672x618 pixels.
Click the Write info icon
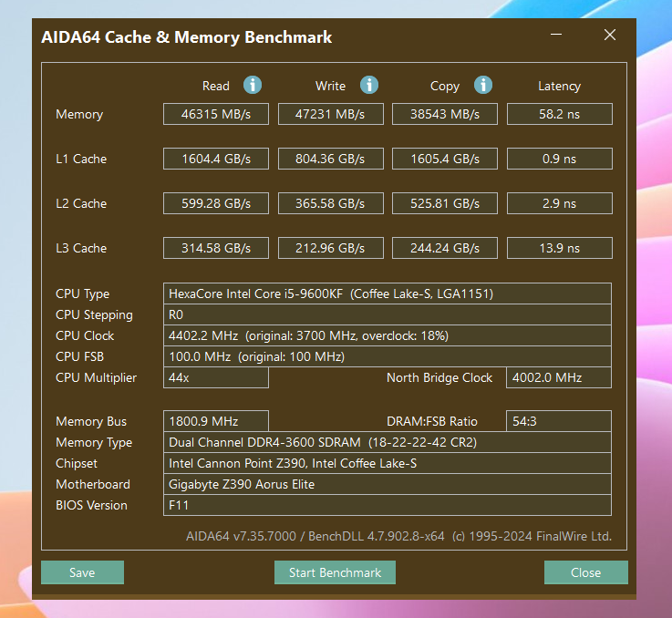[369, 85]
